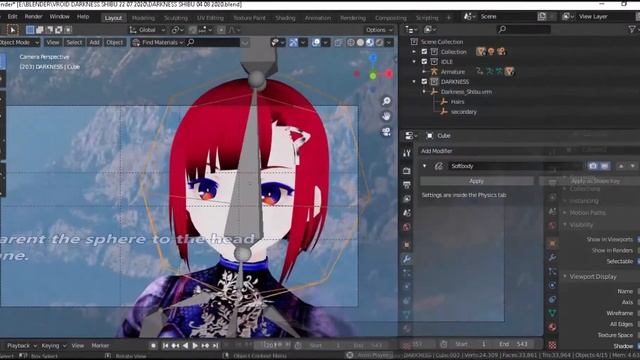Open the Render properties tab icon
This screenshot has height=360, width=640.
click(x=407, y=171)
